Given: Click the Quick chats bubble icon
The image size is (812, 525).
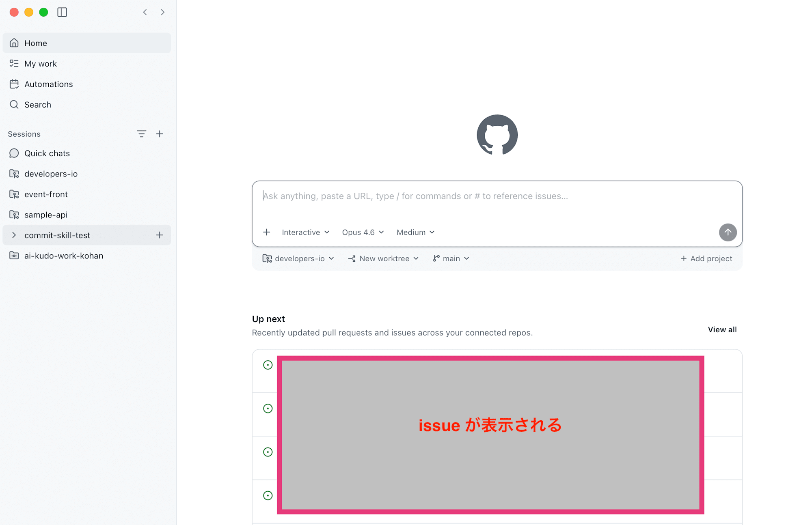Looking at the screenshot, I should pyautogui.click(x=14, y=153).
